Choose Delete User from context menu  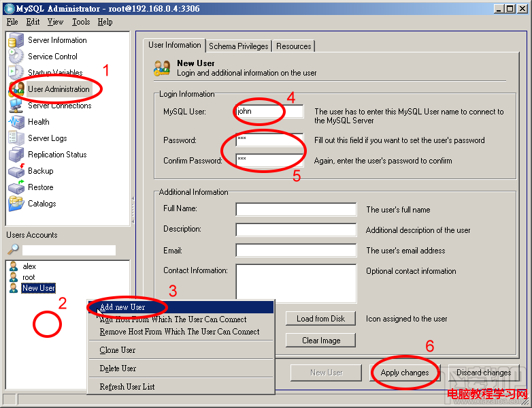click(181, 368)
